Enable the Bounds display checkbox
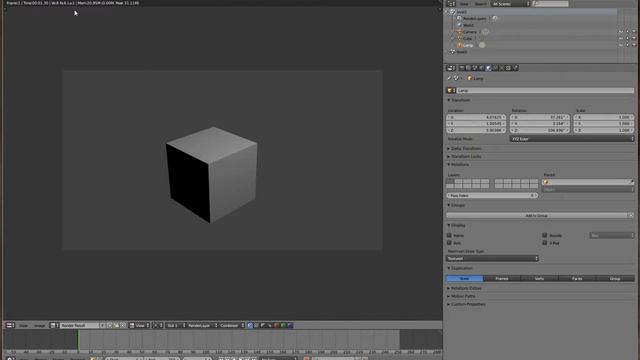The height and width of the screenshot is (360, 640). pyautogui.click(x=544, y=236)
